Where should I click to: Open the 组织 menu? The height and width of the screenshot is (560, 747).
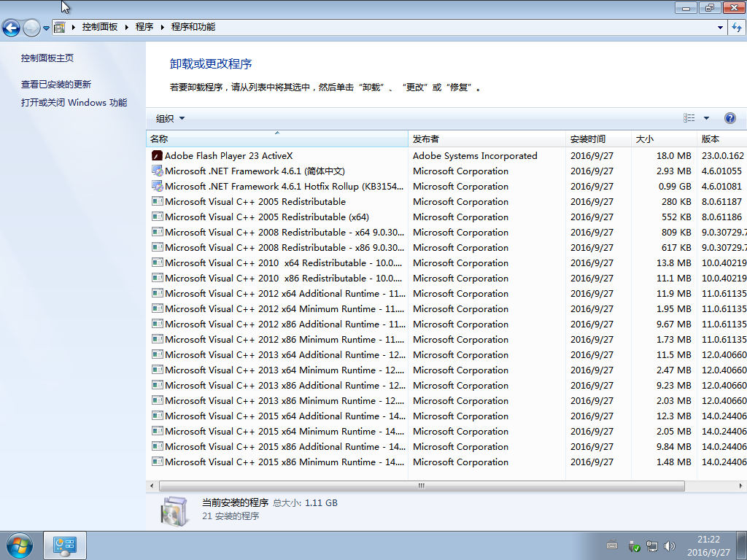coord(170,119)
